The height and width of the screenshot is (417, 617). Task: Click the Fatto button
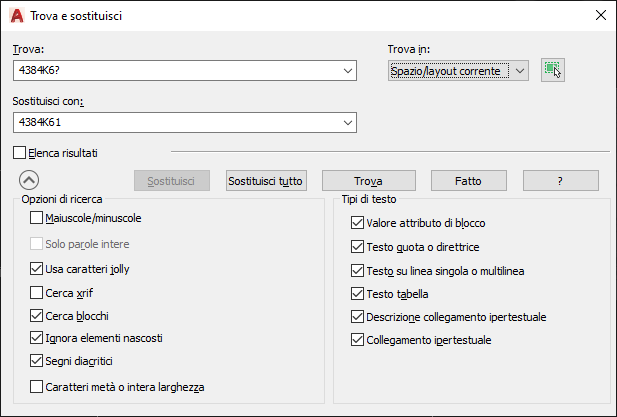468,181
